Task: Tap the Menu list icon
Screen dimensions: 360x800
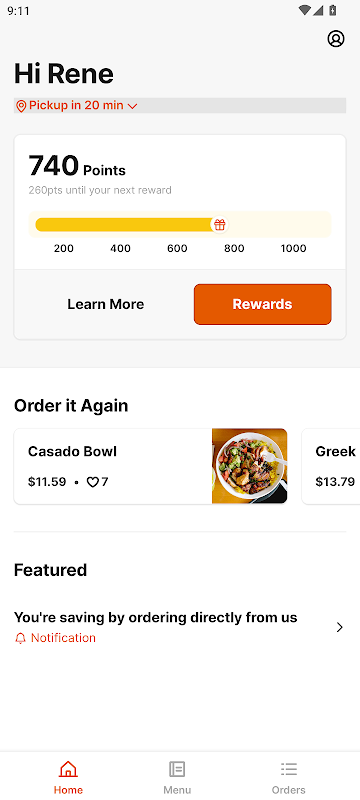Action: point(177,769)
